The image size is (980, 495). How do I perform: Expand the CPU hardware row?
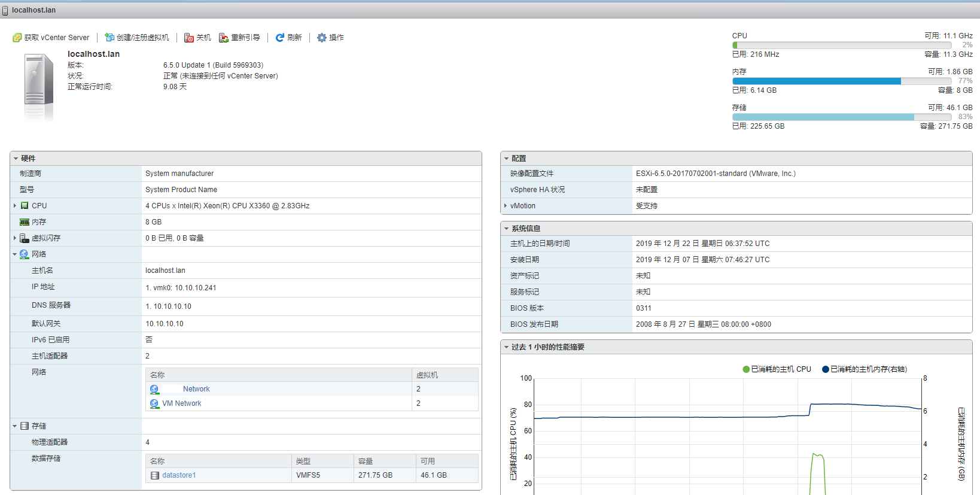coord(15,205)
